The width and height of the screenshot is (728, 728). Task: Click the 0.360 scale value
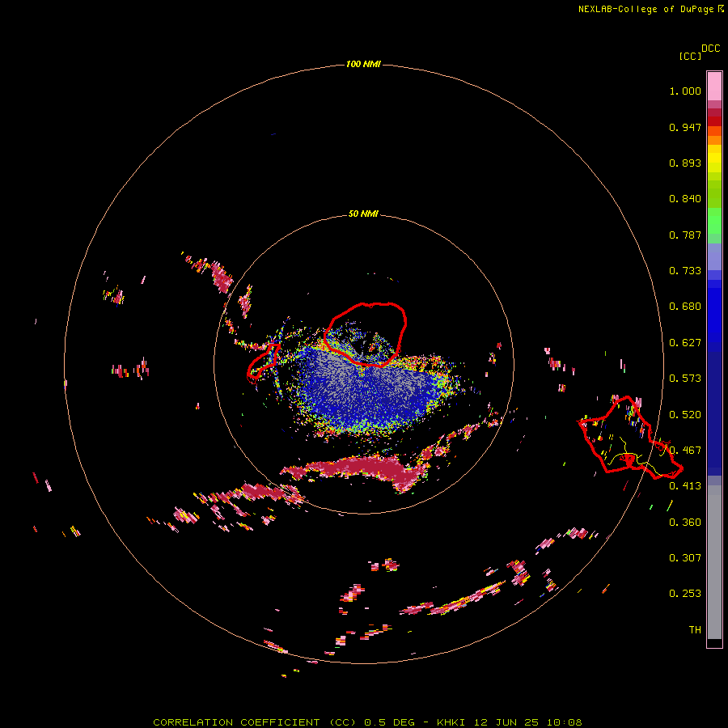click(x=685, y=523)
